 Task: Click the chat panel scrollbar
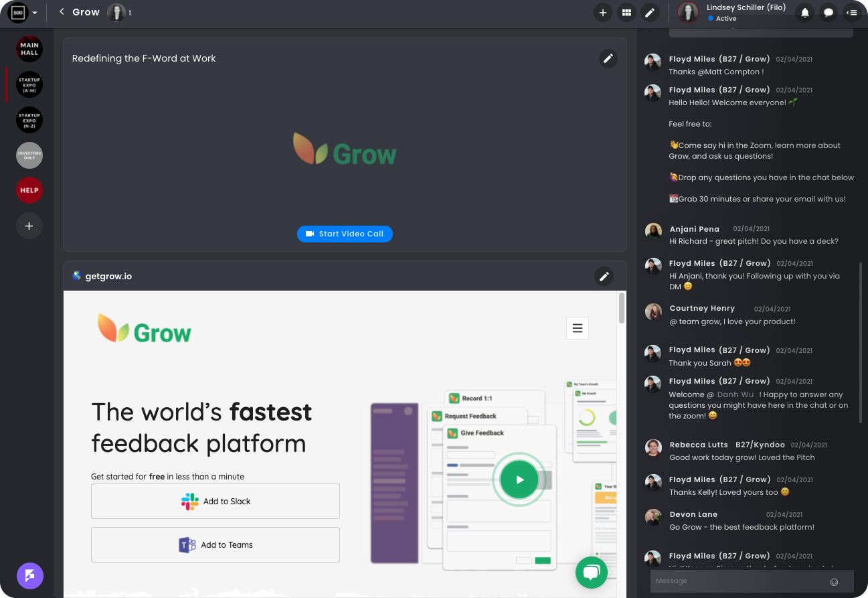(x=861, y=342)
